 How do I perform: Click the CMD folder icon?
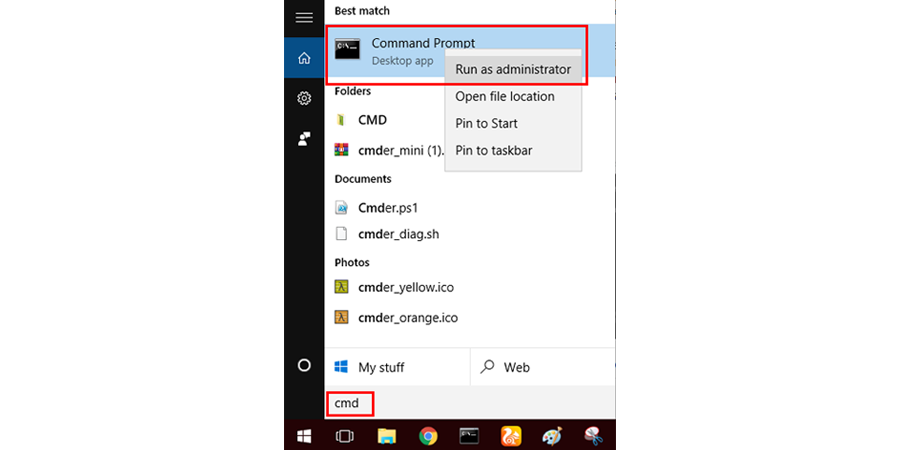pyautogui.click(x=342, y=120)
